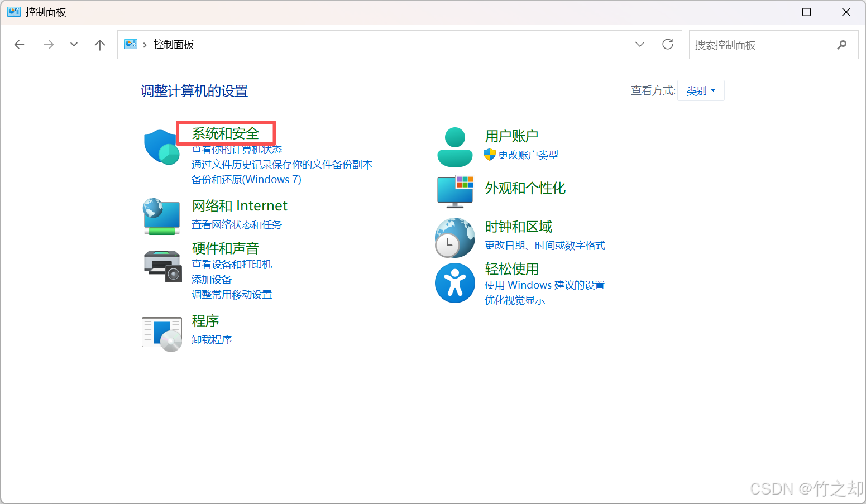Viewport: 866px width, 504px height.
Task: Click 更改日期、时间或数字格式 link
Action: click(545, 246)
